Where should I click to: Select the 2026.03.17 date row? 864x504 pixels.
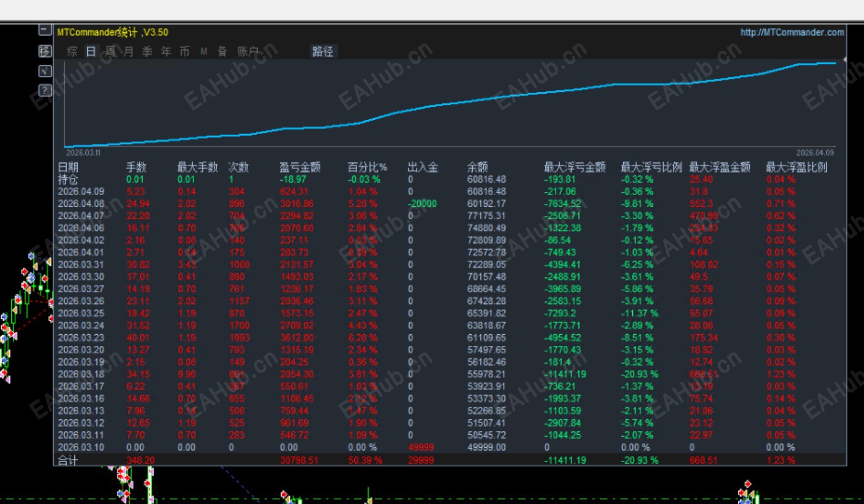point(81,386)
